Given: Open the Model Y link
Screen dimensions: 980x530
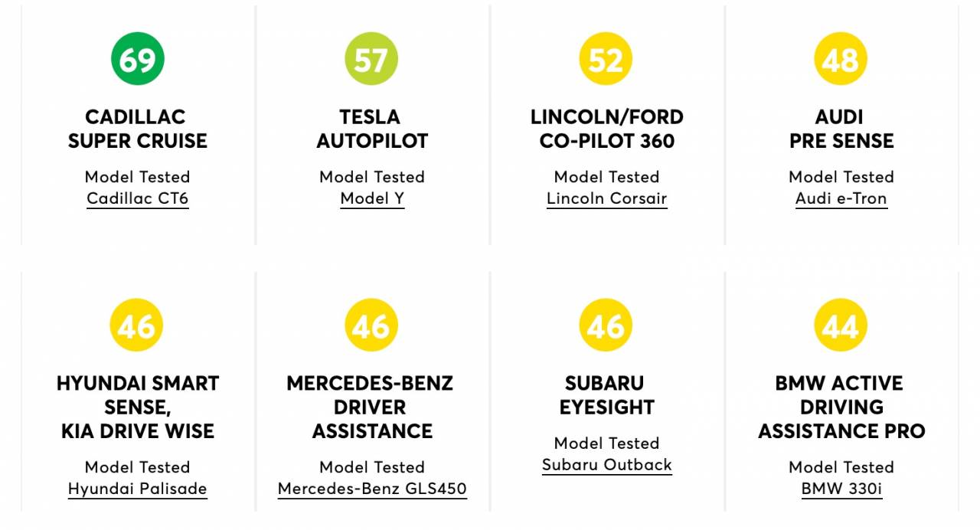Looking at the screenshot, I should pos(372,199).
